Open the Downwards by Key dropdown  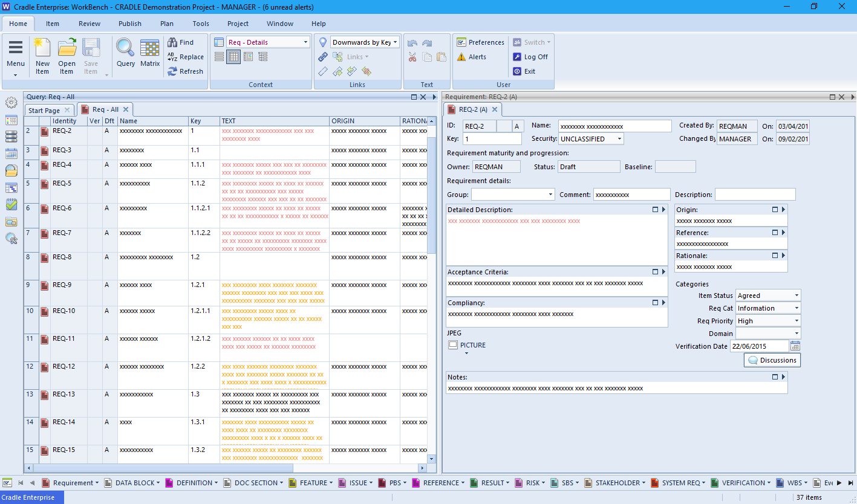click(396, 42)
